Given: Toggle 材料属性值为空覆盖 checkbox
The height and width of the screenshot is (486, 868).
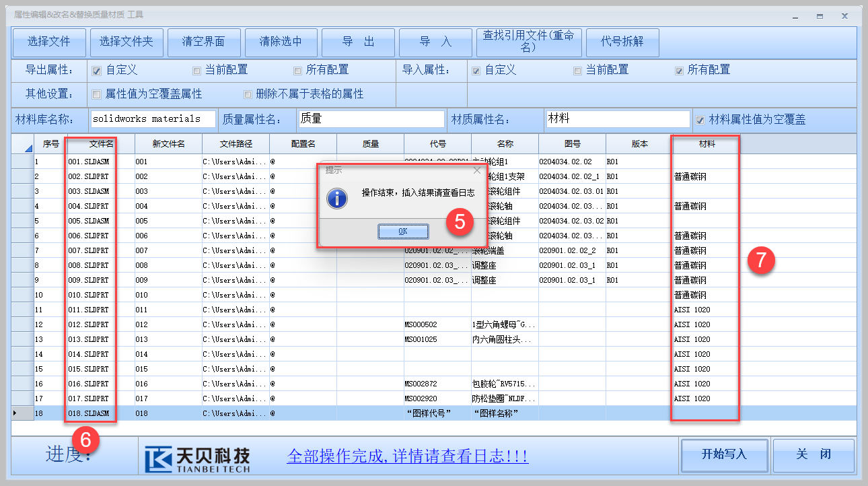Looking at the screenshot, I should click(700, 120).
